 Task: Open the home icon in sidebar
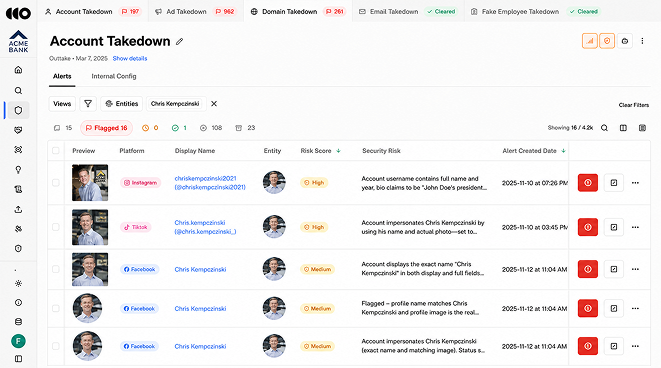[18, 70]
